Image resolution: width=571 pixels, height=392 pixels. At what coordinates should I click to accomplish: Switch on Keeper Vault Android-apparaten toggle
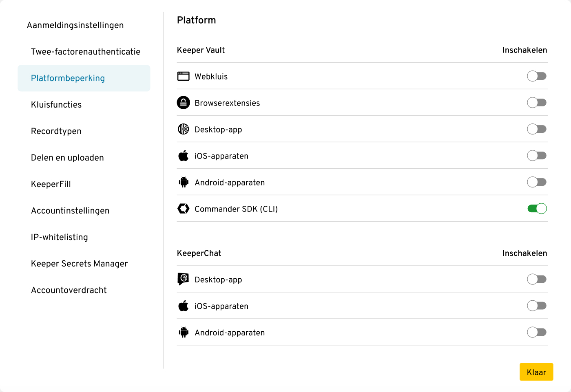pos(537,182)
